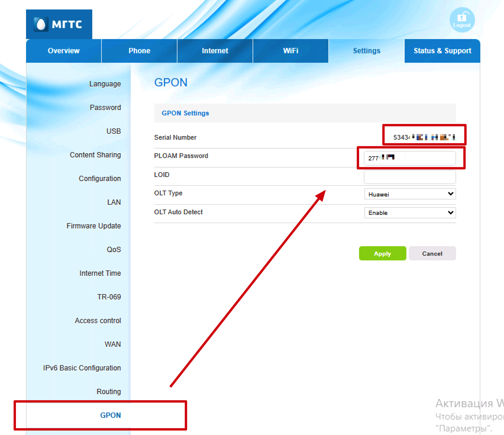Screen dimensions: 504x435
Task: Go to Access control settings
Action: pyautogui.click(x=98, y=321)
